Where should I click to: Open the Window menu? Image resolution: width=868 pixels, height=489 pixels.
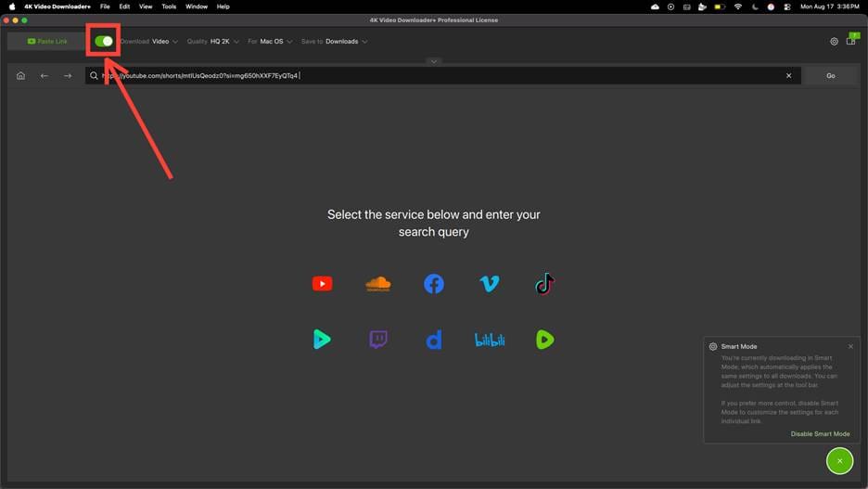[197, 6]
